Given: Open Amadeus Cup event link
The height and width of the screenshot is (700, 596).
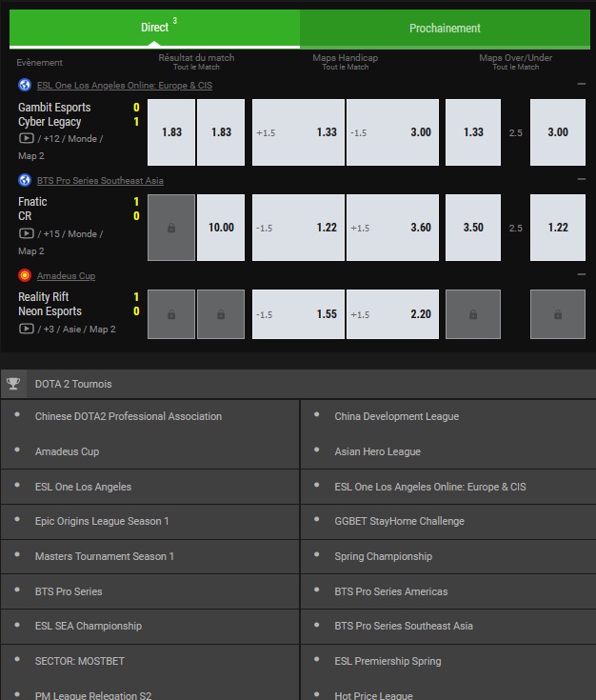Looking at the screenshot, I should [66, 276].
